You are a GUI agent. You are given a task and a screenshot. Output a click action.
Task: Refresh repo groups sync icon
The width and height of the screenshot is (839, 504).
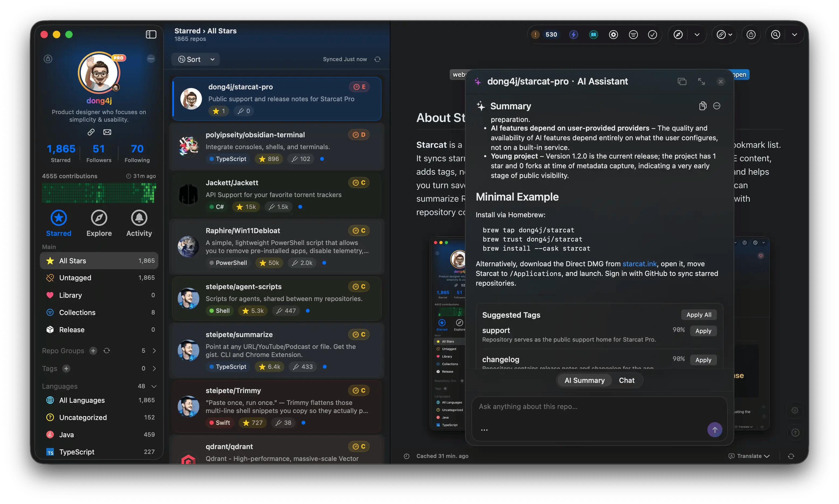pos(107,351)
